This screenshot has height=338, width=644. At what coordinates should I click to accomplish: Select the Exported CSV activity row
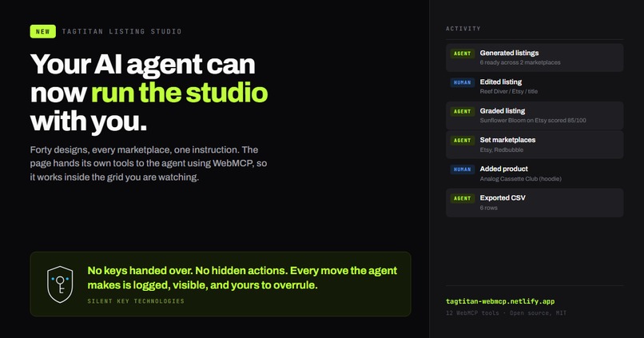pyautogui.click(x=535, y=202)
